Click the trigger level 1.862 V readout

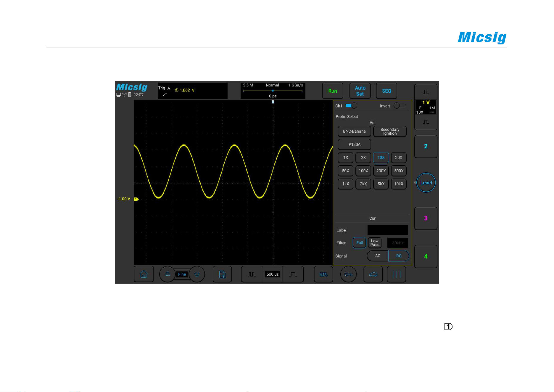point(185,90)
